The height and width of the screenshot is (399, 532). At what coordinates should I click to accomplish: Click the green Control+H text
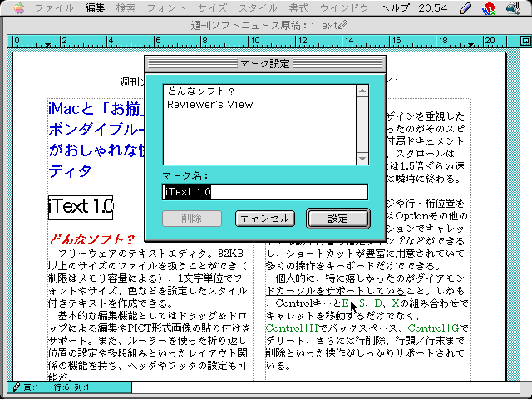[292, 328]
